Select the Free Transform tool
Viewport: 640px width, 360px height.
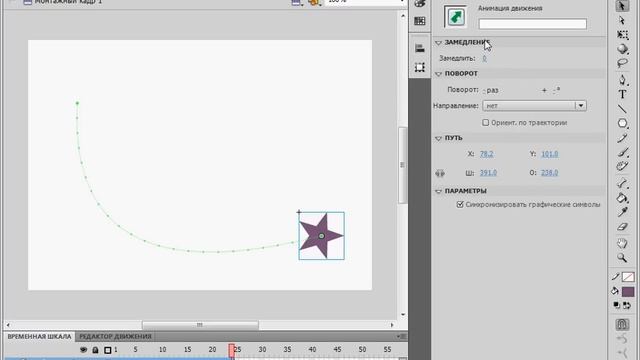(622, 34)
